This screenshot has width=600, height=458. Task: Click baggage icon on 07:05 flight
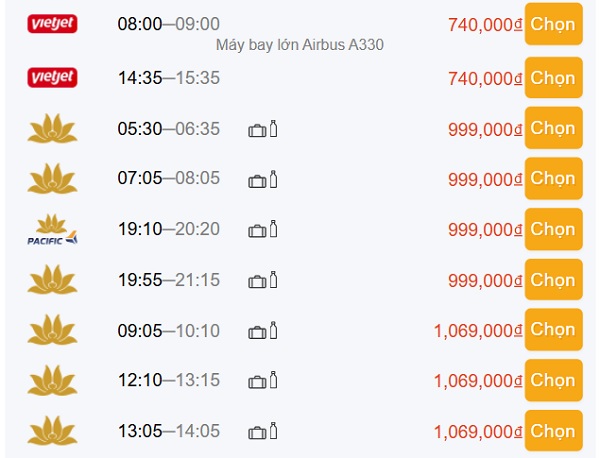coord(263,180)
